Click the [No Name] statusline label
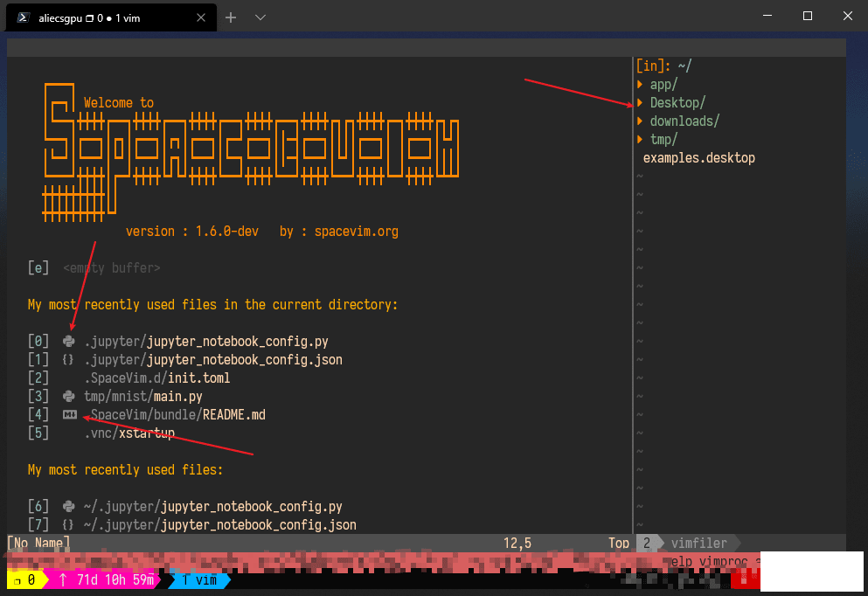This screenshot has width=868, height=596. tap(38, 543)
